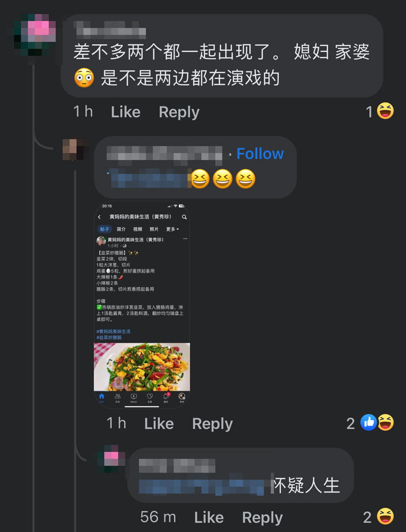View the Haha icon beside the thumbs-up reaction

tap(386, 423)
